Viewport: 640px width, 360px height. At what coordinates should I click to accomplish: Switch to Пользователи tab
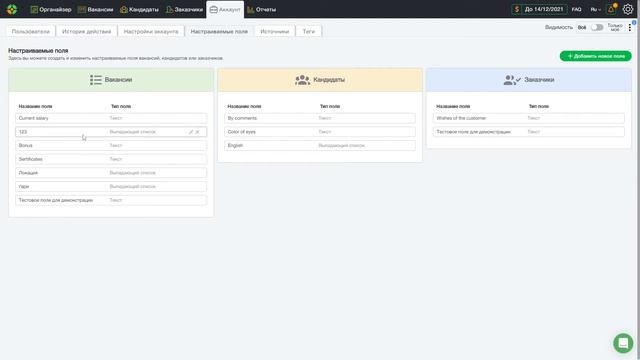(x=31, y=31)
